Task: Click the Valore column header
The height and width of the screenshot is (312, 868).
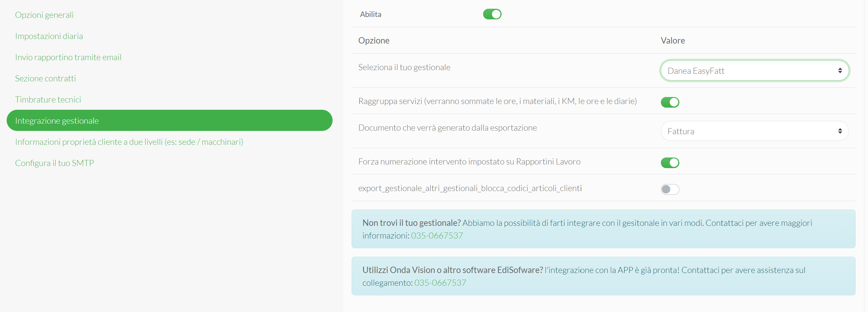Action: [673, 41]
